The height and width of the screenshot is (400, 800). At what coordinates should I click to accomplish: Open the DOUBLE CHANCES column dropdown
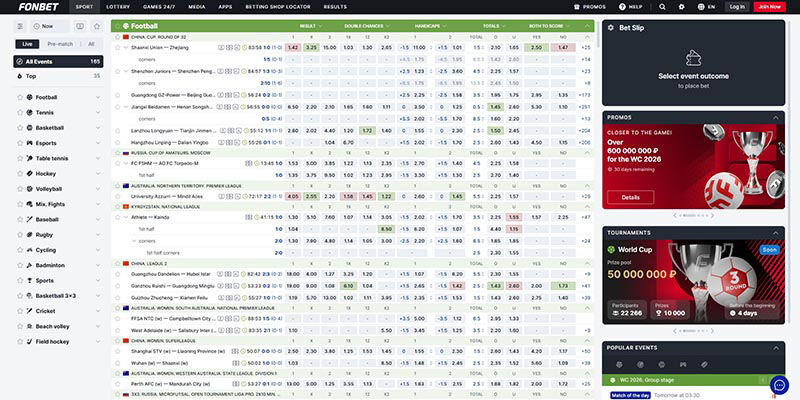[367, 26]
